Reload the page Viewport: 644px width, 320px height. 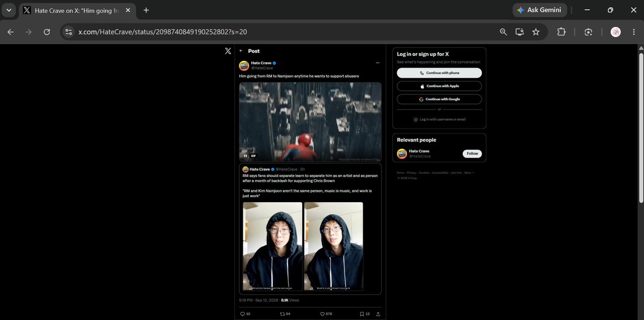click(x=47, y=32)
